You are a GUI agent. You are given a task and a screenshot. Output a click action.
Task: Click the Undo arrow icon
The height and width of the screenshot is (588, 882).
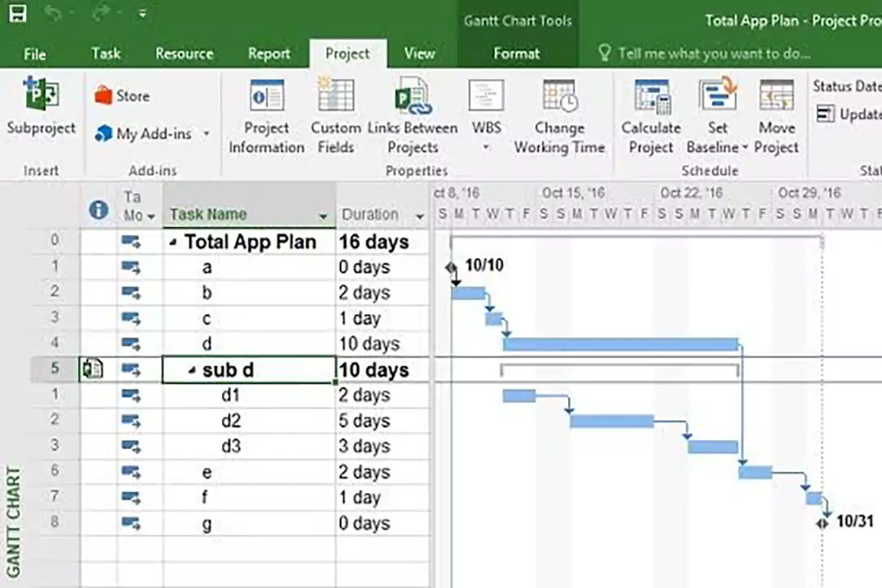[53, 14]
